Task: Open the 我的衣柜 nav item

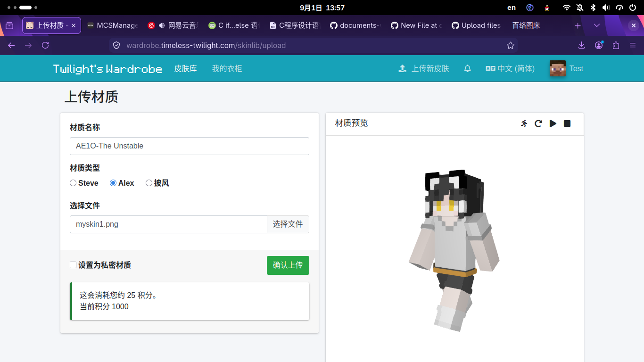Action: click(x=227, y=68)
